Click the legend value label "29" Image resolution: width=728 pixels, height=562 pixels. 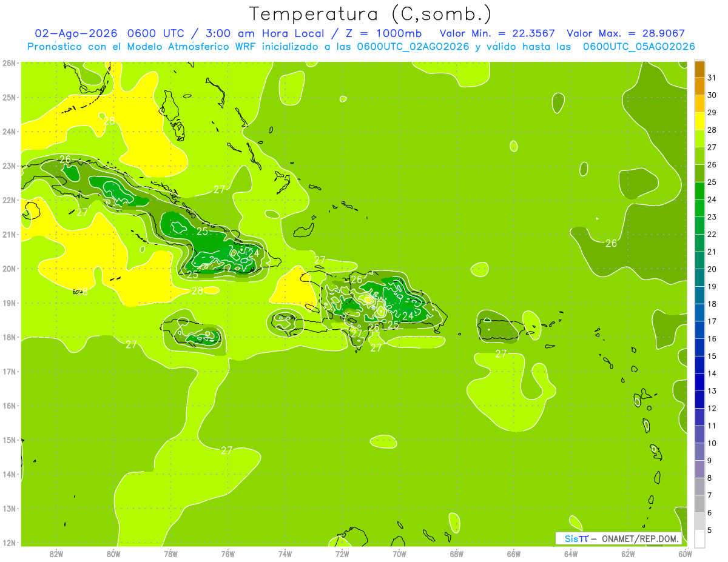712,112
